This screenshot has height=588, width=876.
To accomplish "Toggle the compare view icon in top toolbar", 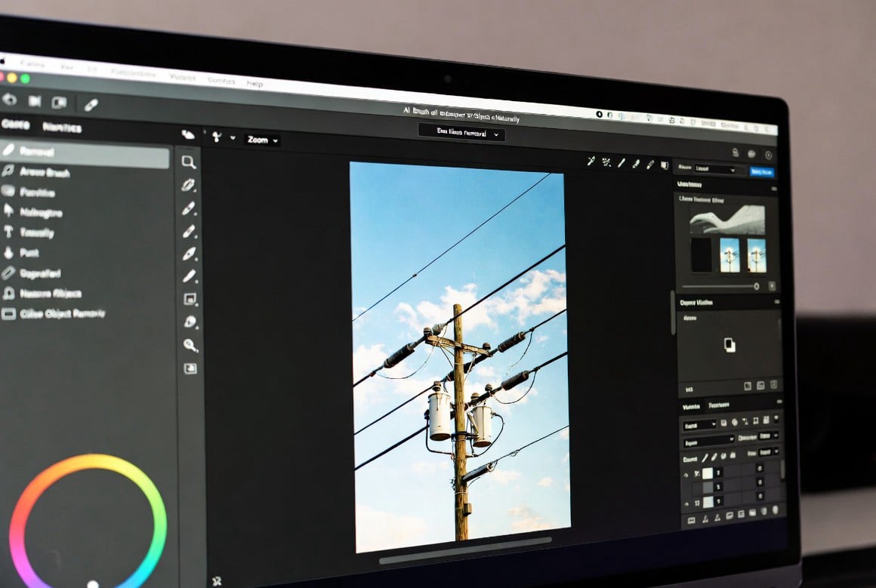I will click(x=59, y=102).
